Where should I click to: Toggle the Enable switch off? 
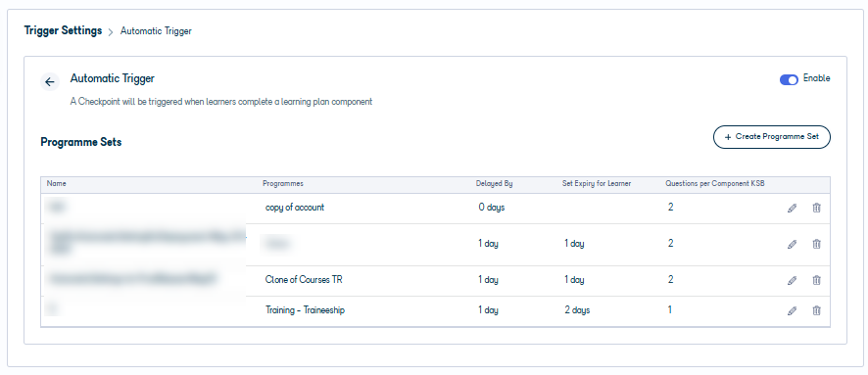pyautogui.click(x=789, y=79)
